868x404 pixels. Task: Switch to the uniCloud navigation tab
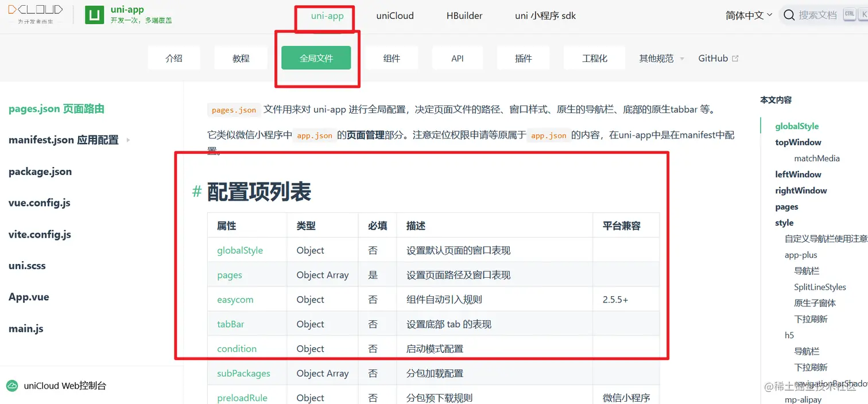coord(395,15)
